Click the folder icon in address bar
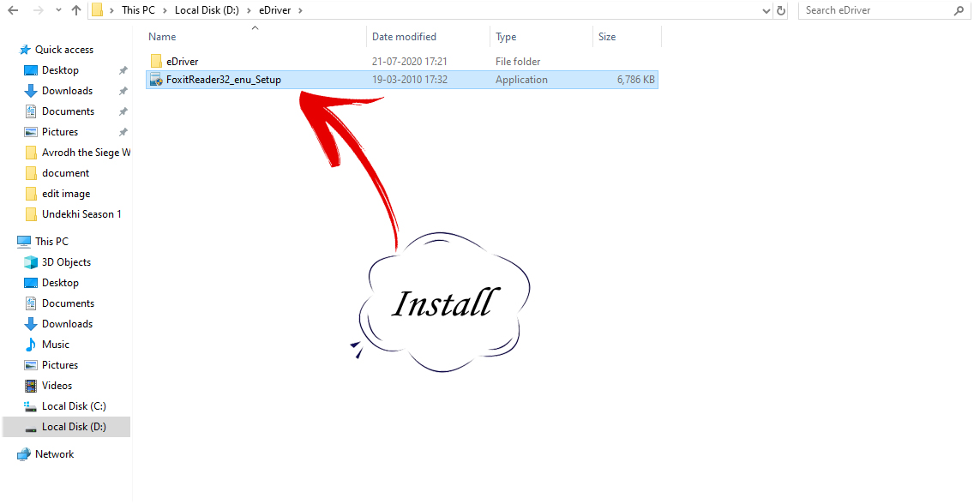This screenshot has width=980, height=504. coord(97,10)
